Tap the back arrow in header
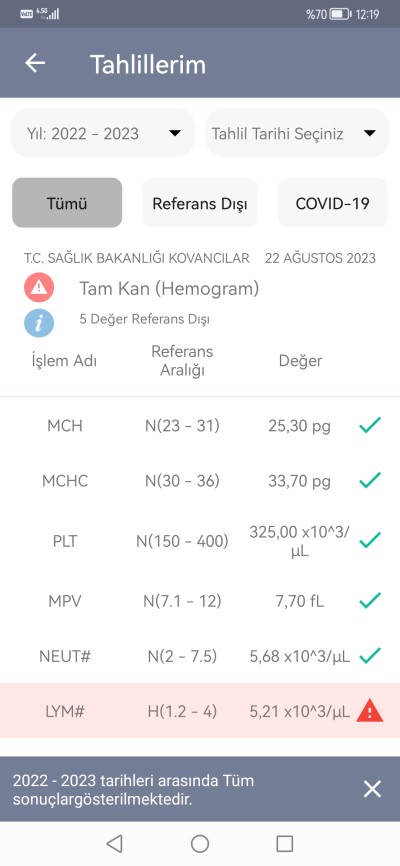400x866 pixels. pyautogui.click(x=35, y=64)
